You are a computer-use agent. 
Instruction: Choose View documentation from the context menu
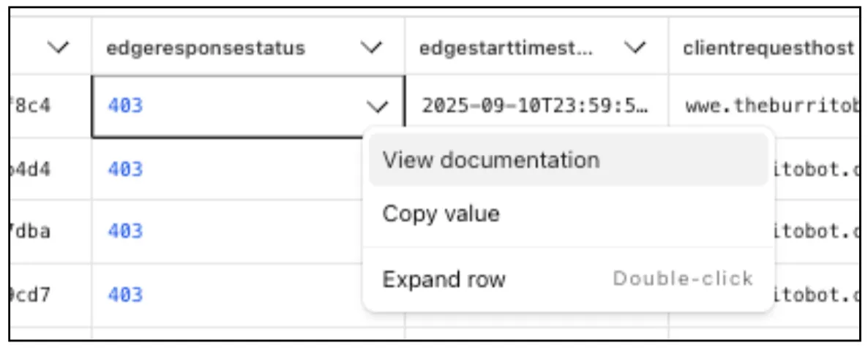tap(491, 160)
